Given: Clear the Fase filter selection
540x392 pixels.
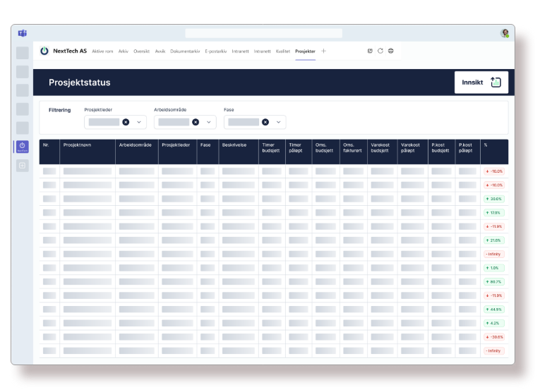Looking at the screenshot, I should tap(265, 122).
